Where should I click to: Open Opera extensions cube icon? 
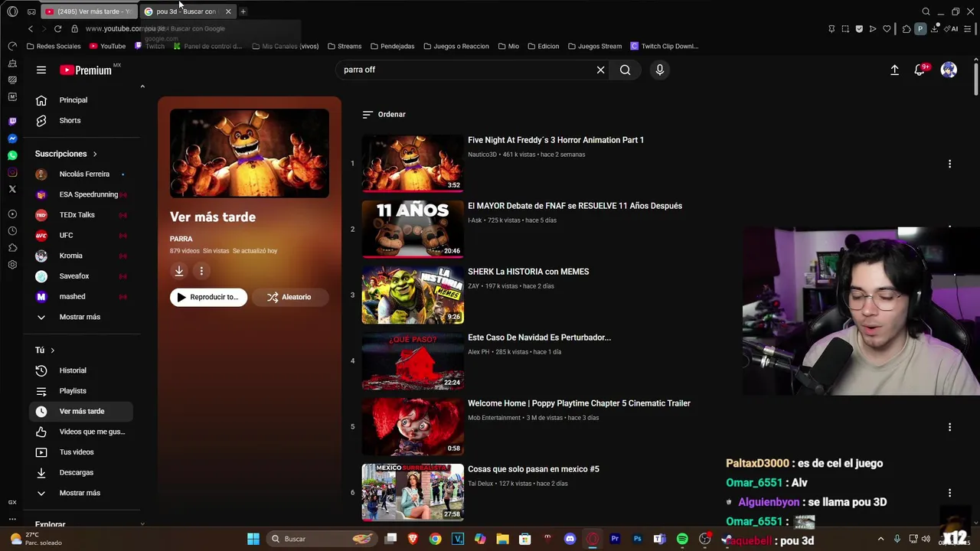[906, 29]
